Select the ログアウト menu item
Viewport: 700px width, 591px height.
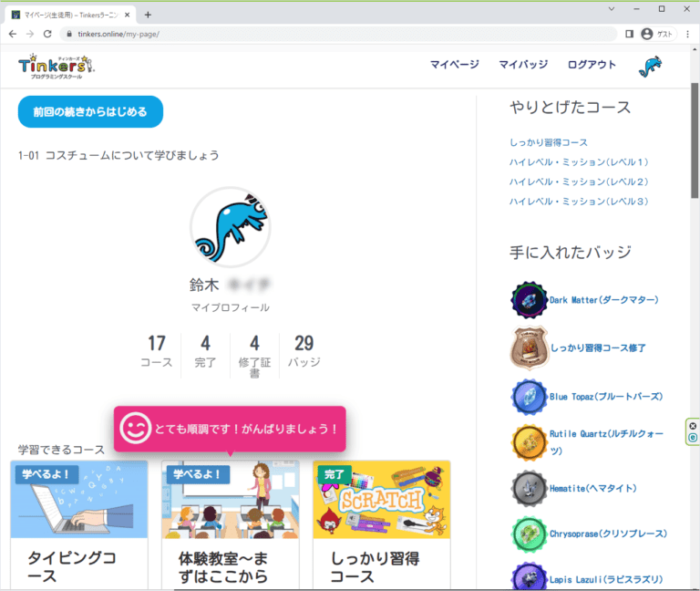coord(592,65)
